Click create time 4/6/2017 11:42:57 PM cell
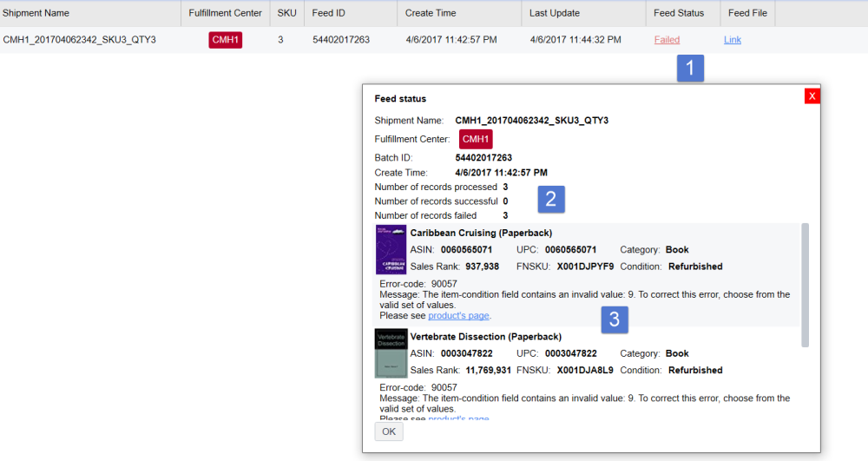The width and height of the screenshot is (868, 461). click(x=451, y=40)
